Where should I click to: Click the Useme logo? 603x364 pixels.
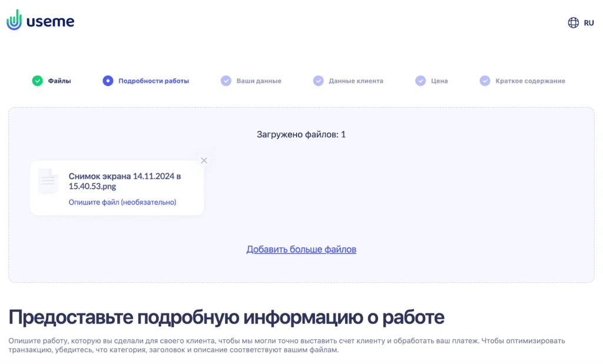[x=41, y=20]
